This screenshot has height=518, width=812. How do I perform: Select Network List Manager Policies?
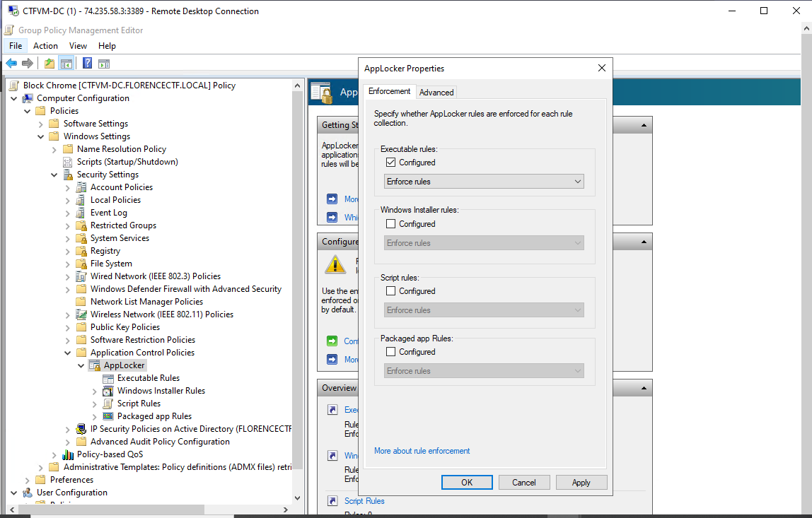click(x=146, y=302)
